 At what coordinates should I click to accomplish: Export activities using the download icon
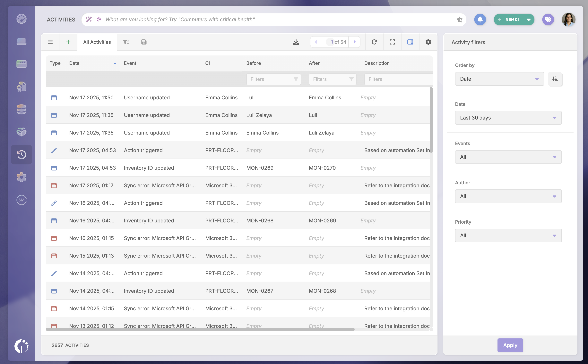tap(296, 42)
